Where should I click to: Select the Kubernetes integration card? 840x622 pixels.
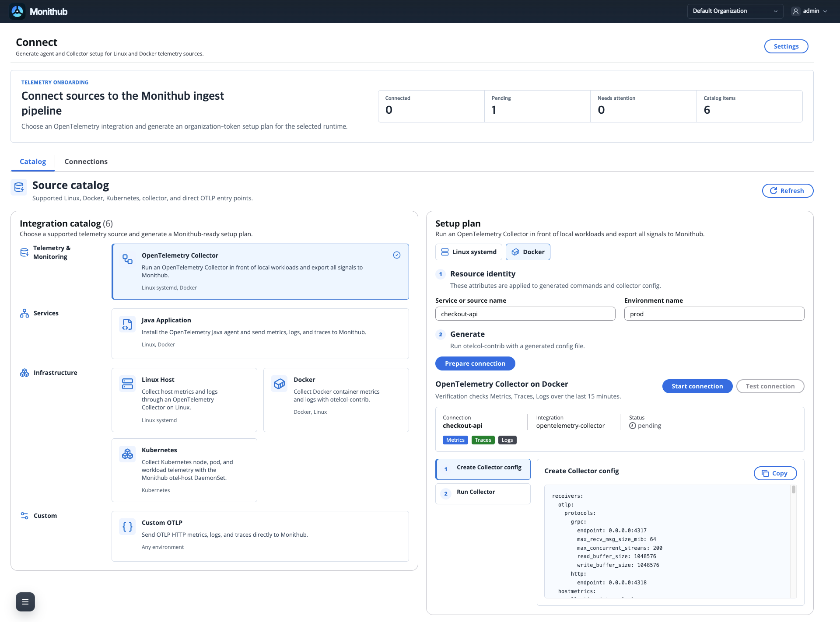pyautogui.click(x=184, y=470)
